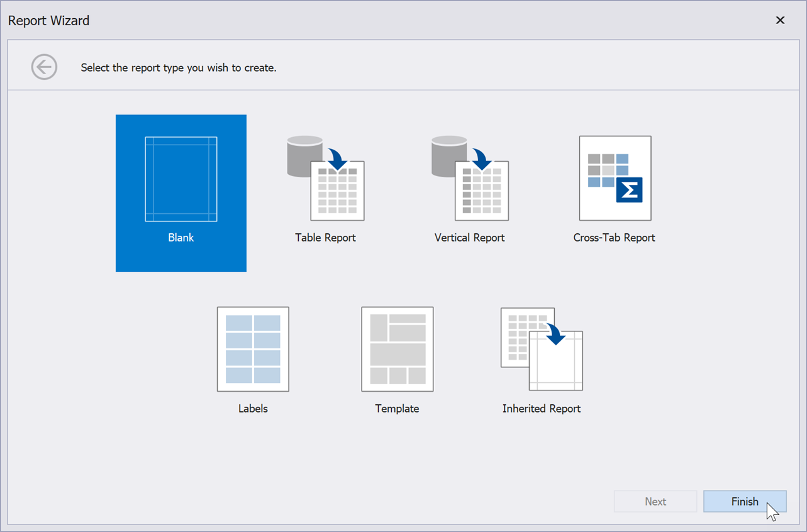Click the Template preview thumbnail
807x532 pixels.
coord(397,349)
